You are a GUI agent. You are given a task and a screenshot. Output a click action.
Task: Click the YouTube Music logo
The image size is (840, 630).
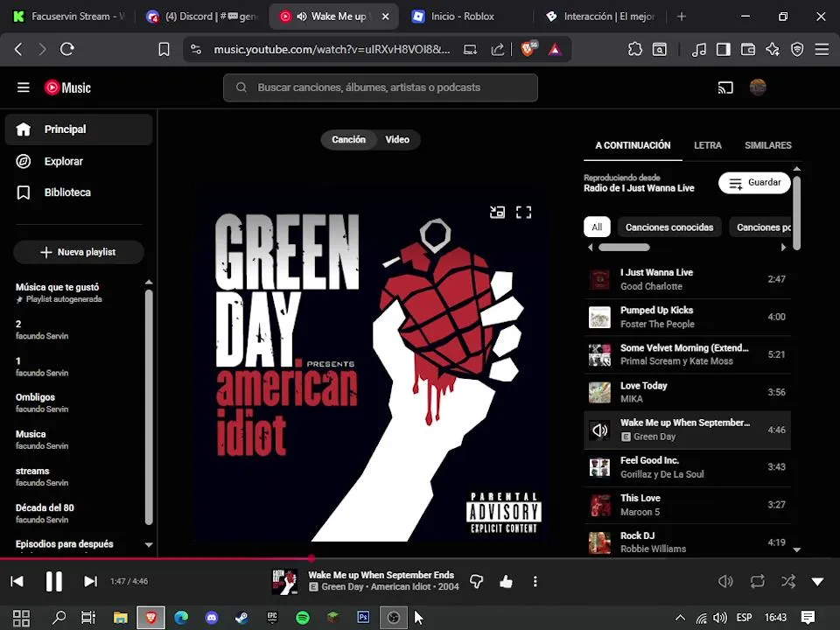click(x=67, y=87)
